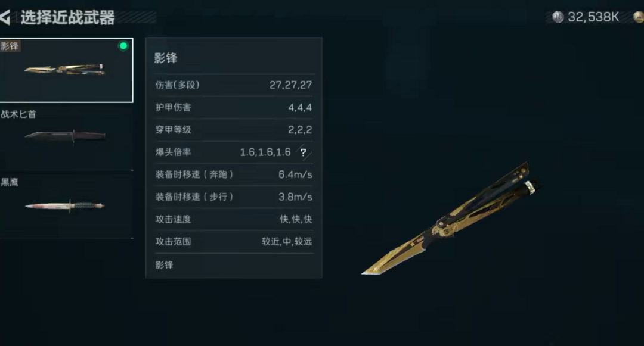Click the 护甲伤害 stat row

point(234,107)
